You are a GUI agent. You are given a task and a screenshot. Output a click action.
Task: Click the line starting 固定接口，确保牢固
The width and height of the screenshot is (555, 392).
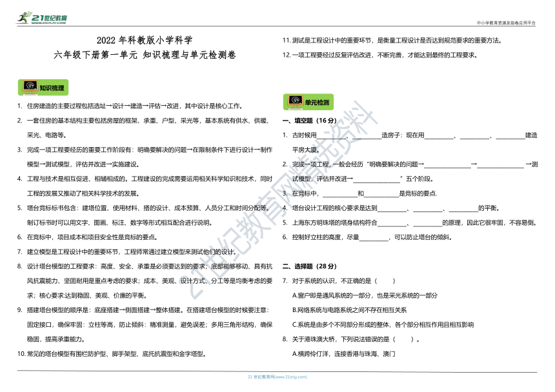point(150,325)
